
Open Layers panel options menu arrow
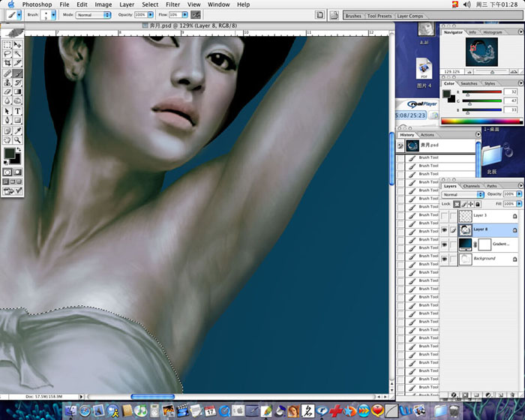[x=520, y=185]
